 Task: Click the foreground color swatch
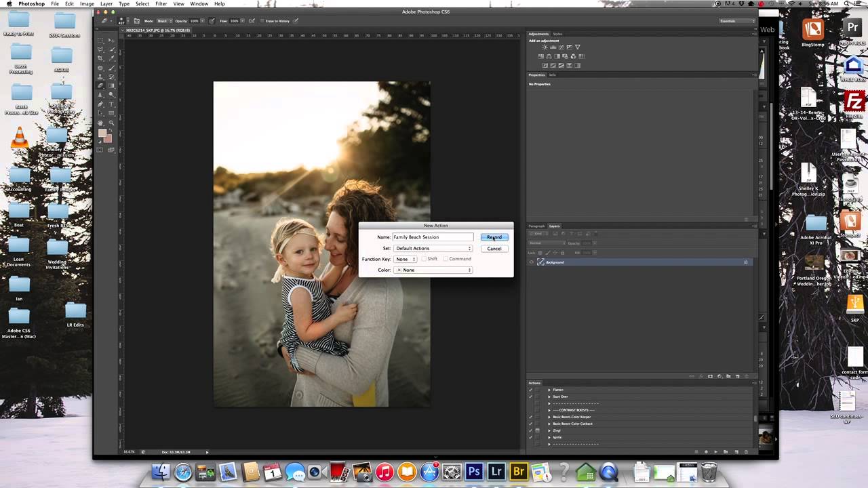coord(102,133)
